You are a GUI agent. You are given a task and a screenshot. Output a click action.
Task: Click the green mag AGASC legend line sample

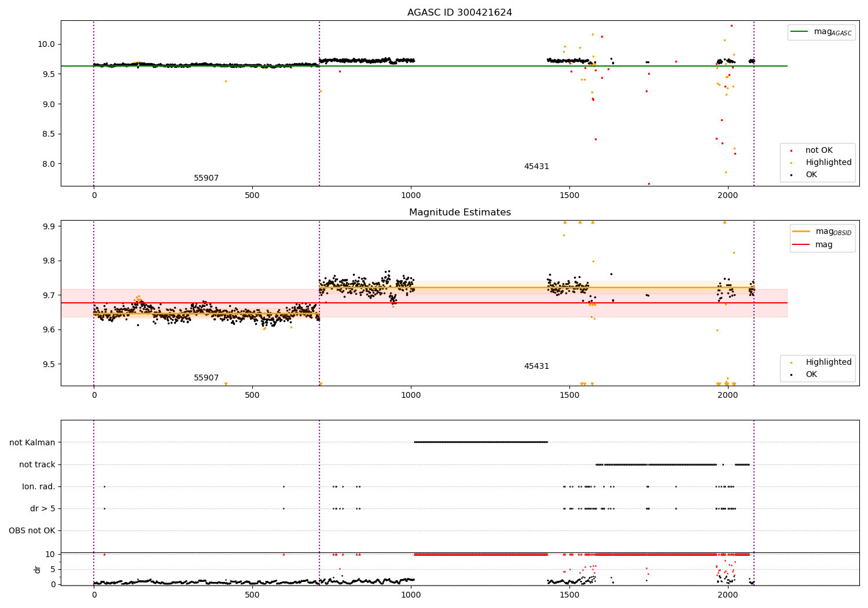800,32
